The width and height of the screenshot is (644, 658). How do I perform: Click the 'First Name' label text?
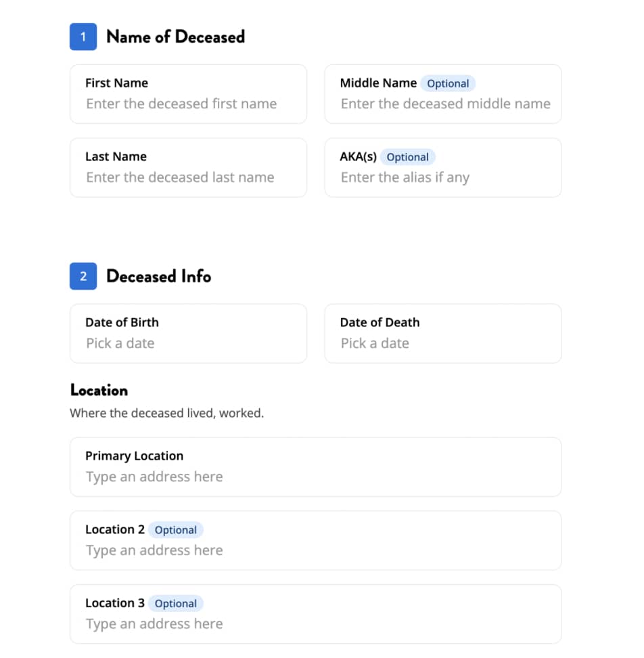point(116,83)
